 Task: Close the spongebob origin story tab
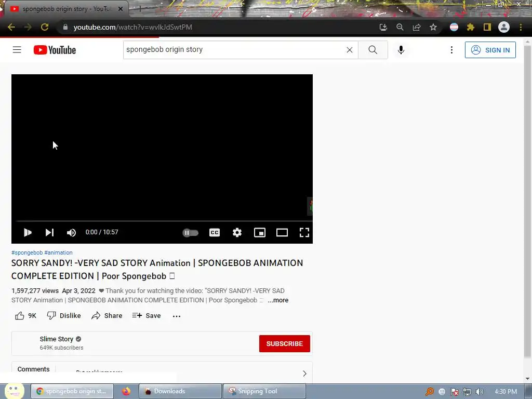pos(121,9)
